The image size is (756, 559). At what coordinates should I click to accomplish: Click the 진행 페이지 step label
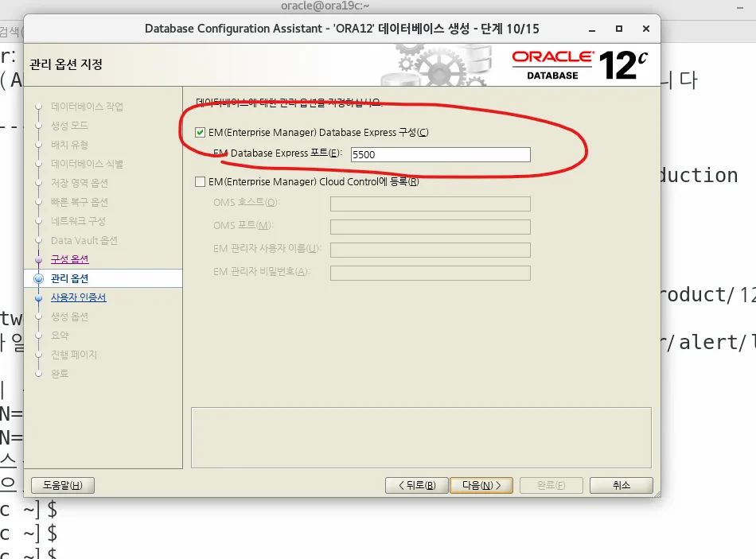coord(74,355)
